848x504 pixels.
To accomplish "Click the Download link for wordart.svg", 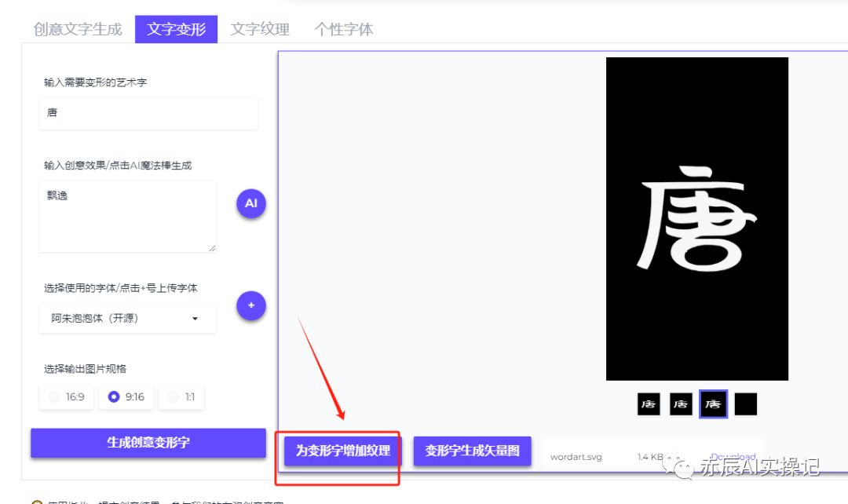I will click(x=733, y=457).
